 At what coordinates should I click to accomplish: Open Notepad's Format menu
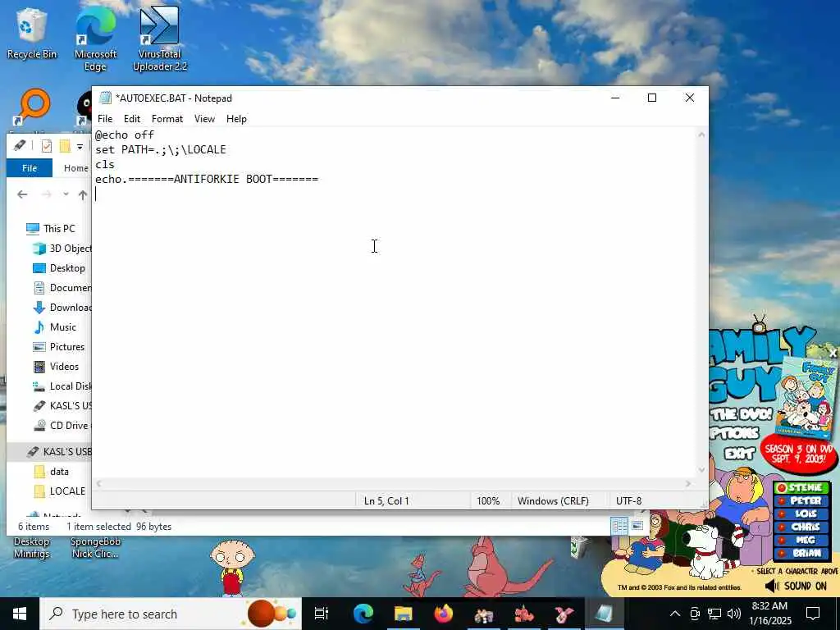[167, 119]
